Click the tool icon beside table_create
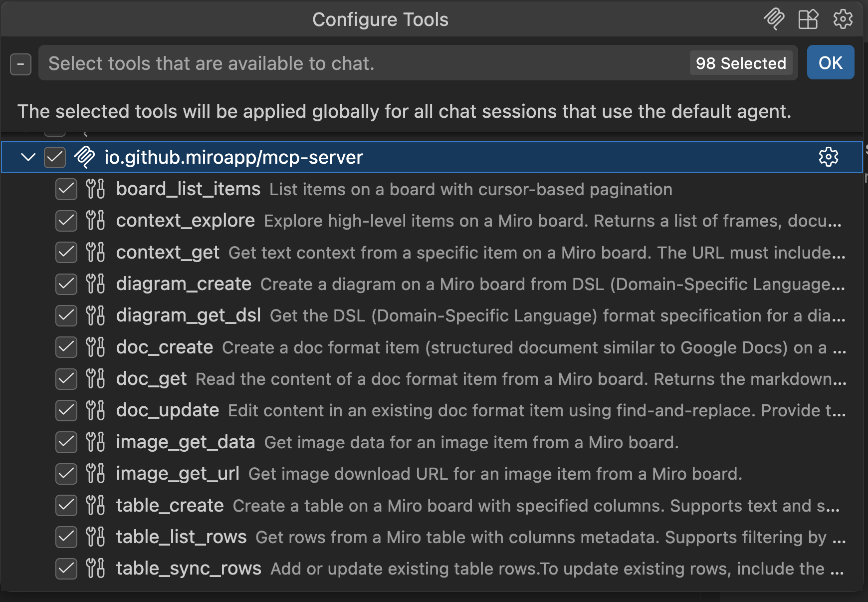Screen dimensions: 868x602 pos(95,505)
